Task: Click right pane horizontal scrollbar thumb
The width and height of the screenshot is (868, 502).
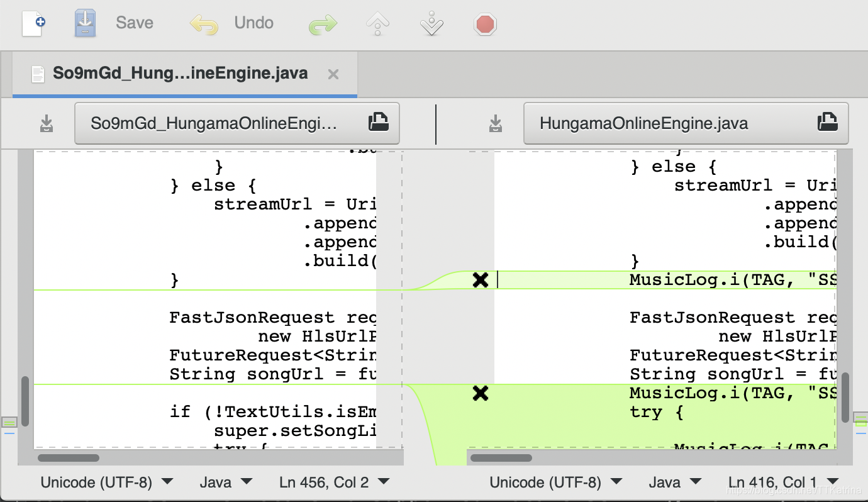Action: tap(501, 458)
